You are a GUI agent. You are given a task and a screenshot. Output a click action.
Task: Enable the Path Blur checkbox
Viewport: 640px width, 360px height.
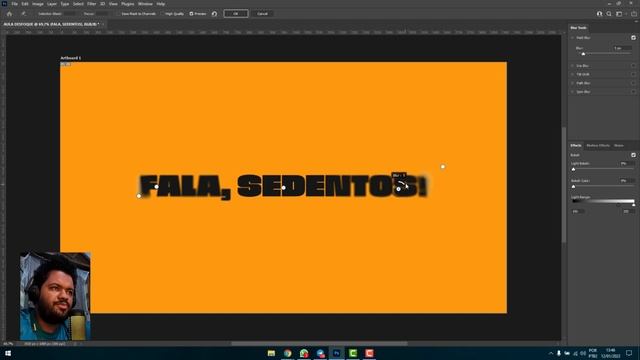[633, 83]
